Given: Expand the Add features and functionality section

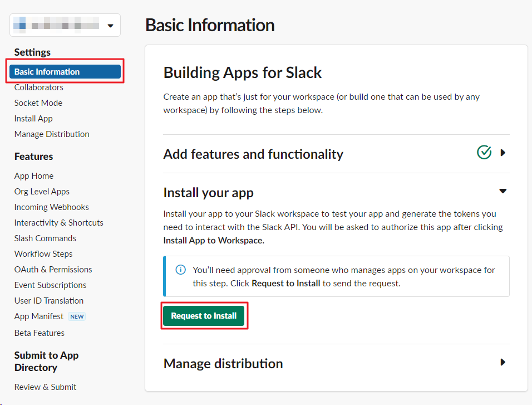Looking at the screenshot, I should pyautogui.click(x=503, y=153).
